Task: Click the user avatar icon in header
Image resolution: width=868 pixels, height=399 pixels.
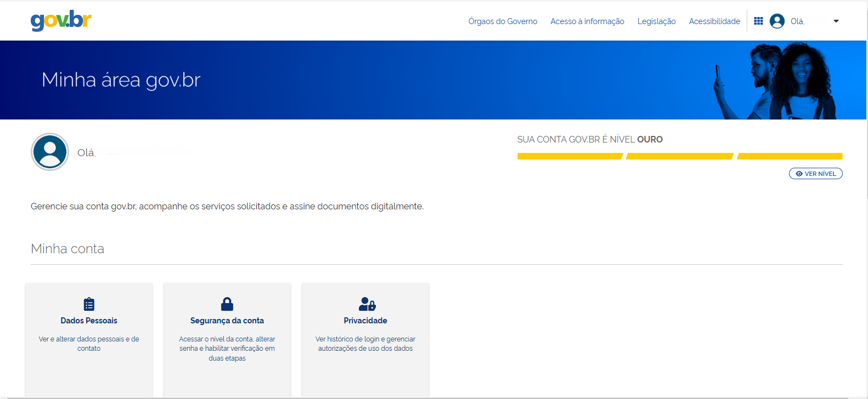Action: tap(777, 21)
